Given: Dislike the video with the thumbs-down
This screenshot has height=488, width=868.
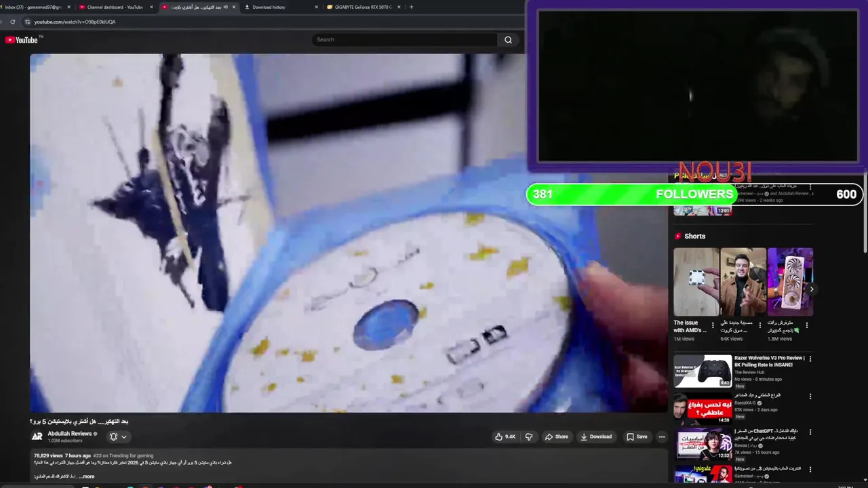Looking at the screenshot, I should tap(529, 436).
